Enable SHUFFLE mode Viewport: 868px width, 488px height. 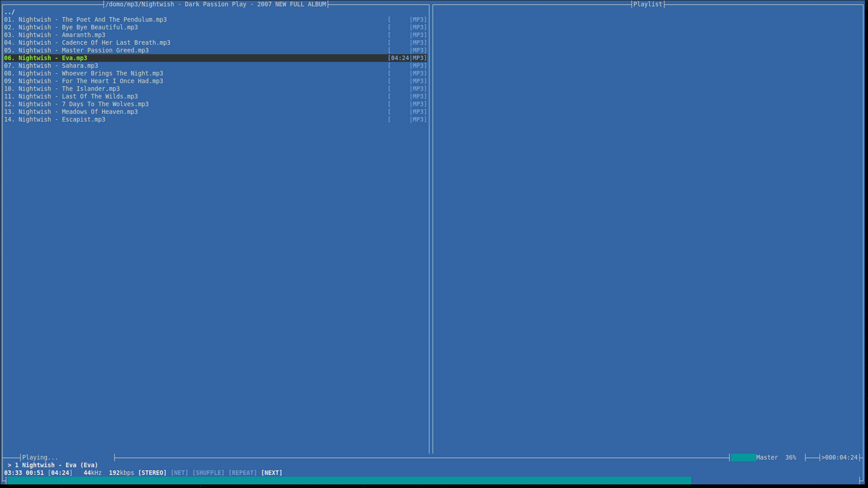[x=208, y=473]
